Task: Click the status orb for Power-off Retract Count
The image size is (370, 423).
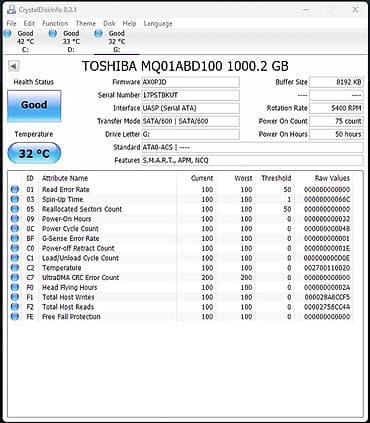Action: (x=15, y=248)
